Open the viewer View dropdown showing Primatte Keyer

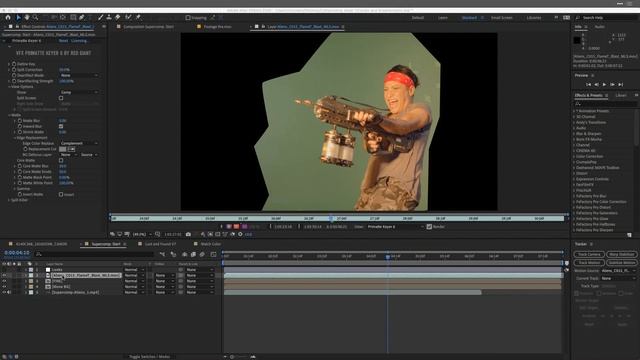[x=395, y=227]
